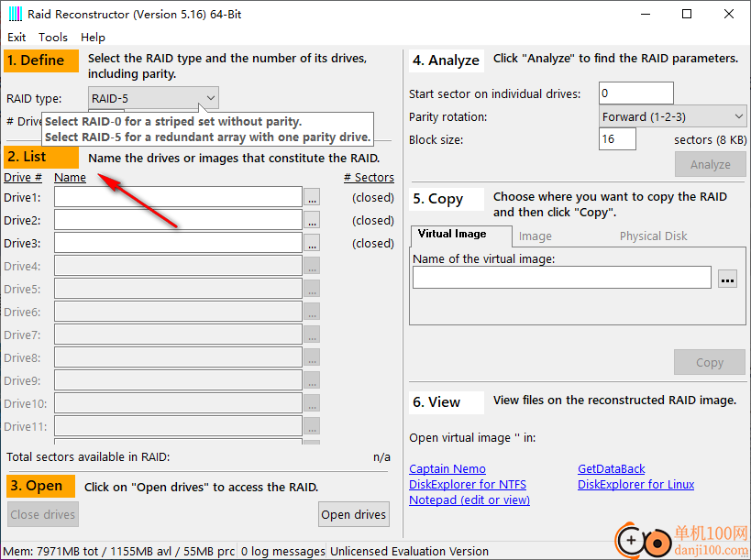Click the "6. View" step label
Viewport: 751px width, 560px height.
pyautogui.click(x=447, y=402)
